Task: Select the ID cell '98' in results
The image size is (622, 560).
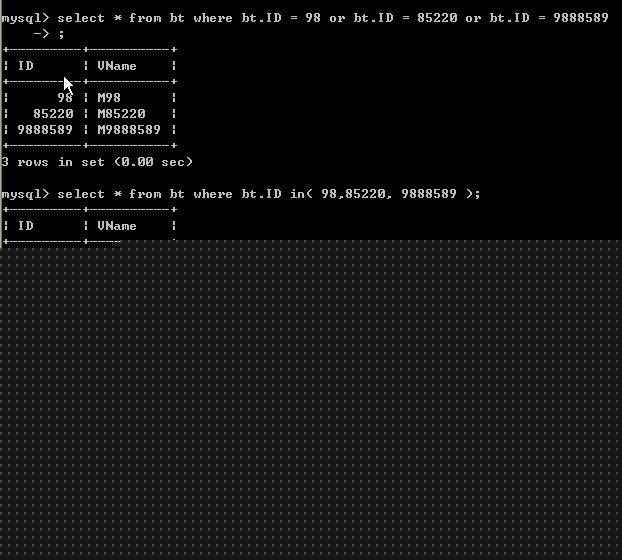Action: coord(65,98)
